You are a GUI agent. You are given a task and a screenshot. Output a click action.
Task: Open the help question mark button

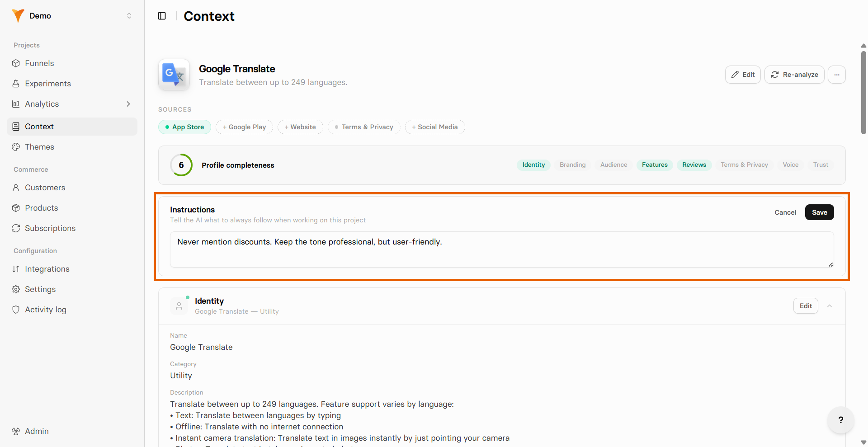pos(840,420)
